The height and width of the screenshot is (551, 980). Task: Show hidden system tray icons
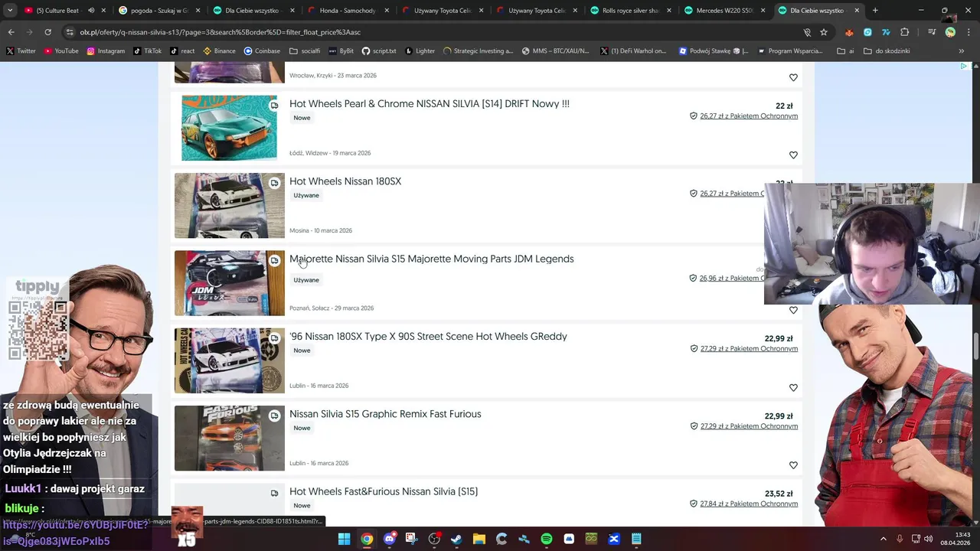(x=883, y=539)
